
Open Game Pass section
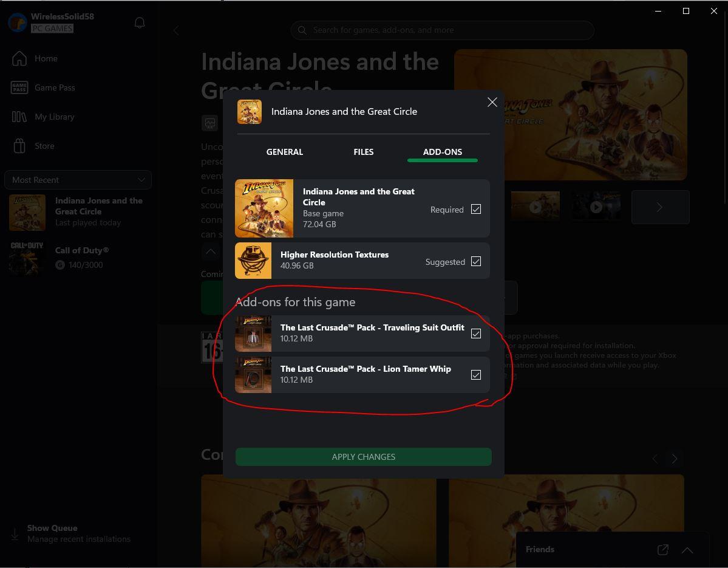pos(54,87)
